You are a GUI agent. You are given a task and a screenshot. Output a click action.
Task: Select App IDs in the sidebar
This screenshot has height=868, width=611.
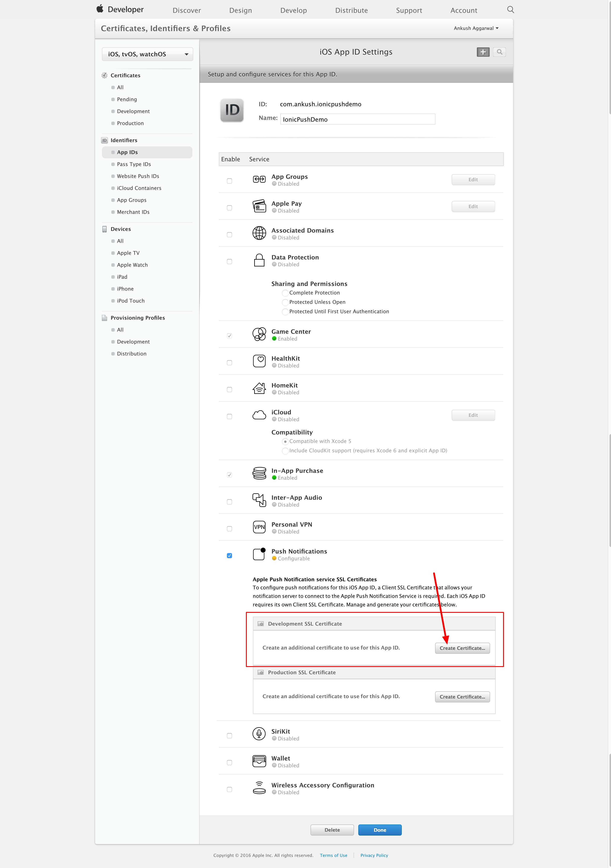(x=147, y=152)
